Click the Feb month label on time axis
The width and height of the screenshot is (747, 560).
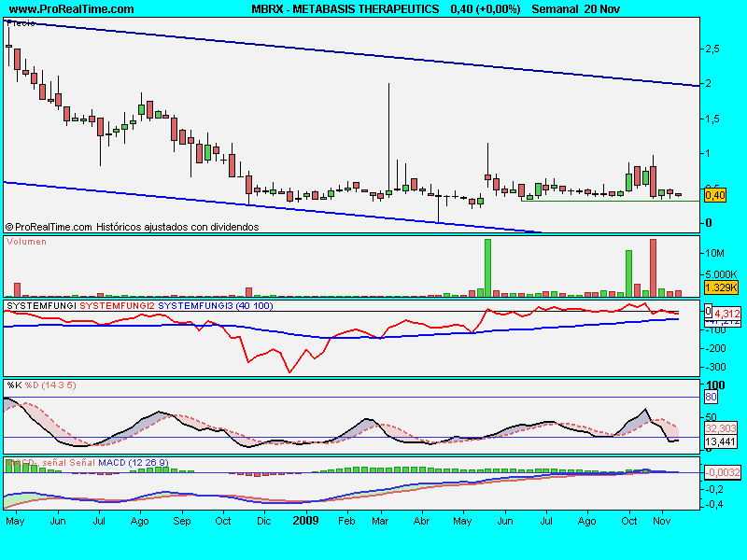tap(346, 521)
